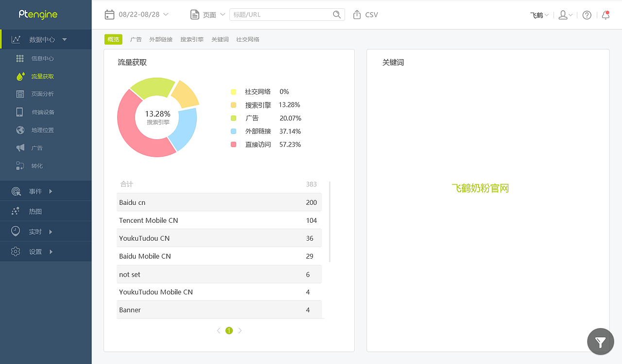Open the 页面 dropdown
Viewport: 622px width, 364px height.
[x=214, y=15]
